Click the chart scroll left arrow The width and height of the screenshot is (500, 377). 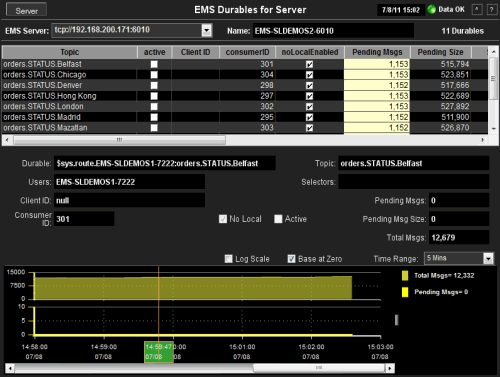coord(10,368)
